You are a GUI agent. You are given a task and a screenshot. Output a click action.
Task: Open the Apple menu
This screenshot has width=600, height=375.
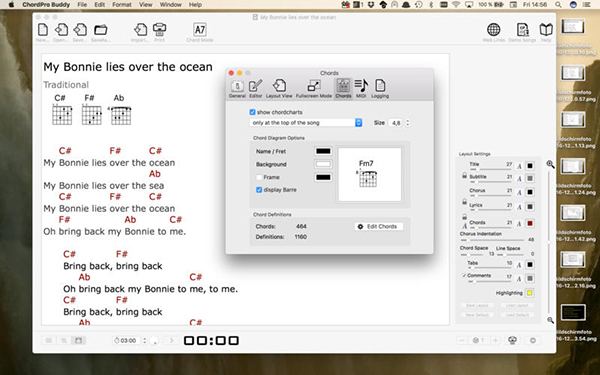point(11,5)
